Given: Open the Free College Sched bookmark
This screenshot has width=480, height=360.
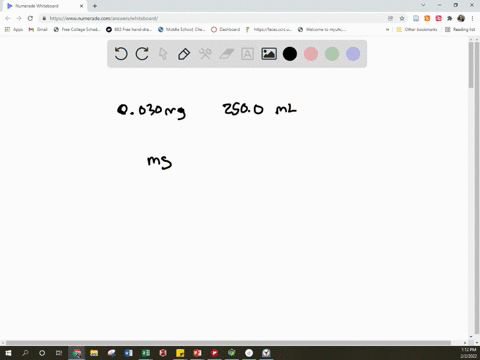Looking at the screenshot, I should click(77, 29).
